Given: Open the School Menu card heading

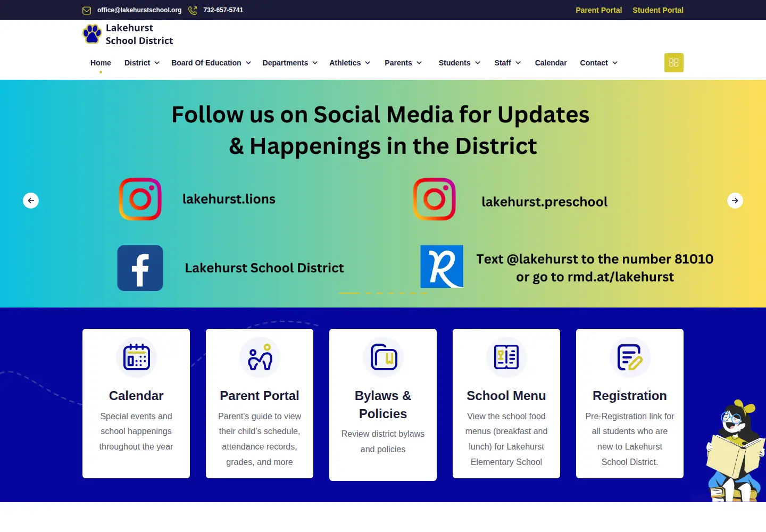Looking at the screenshot, I should coord(506,396).
